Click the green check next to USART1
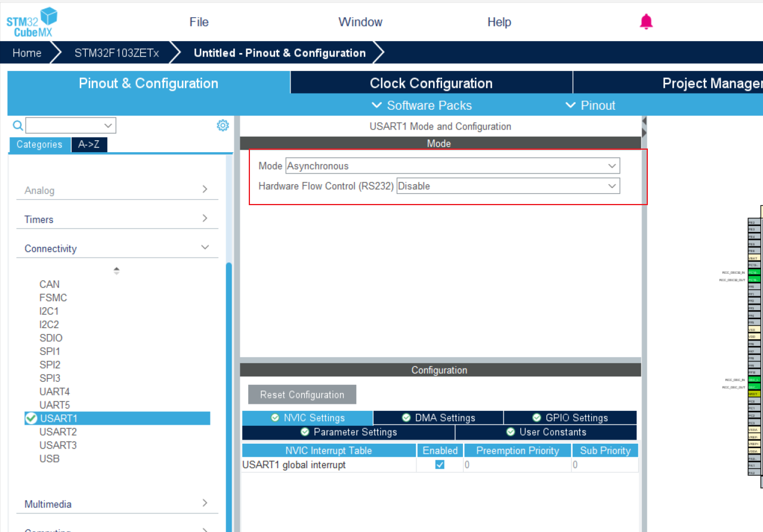This screenshot has height=532, width=763. 31,419
